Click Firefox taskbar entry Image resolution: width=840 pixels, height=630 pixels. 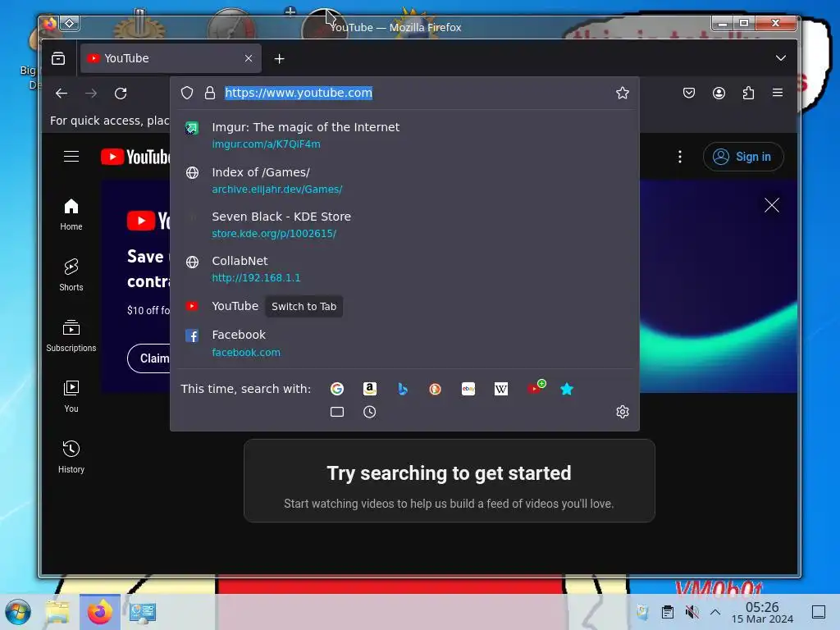[99, 612]
